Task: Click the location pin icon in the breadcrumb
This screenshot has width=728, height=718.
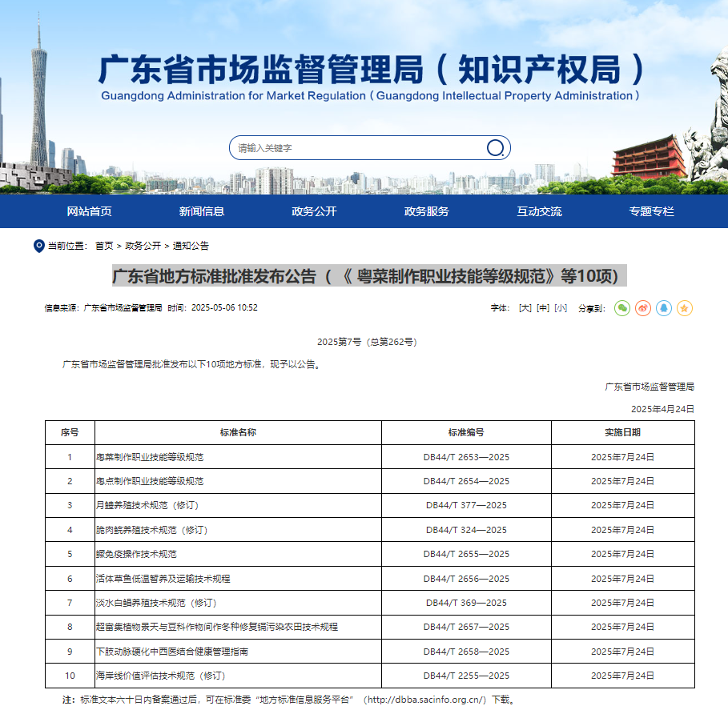Action: pos(39,246)
